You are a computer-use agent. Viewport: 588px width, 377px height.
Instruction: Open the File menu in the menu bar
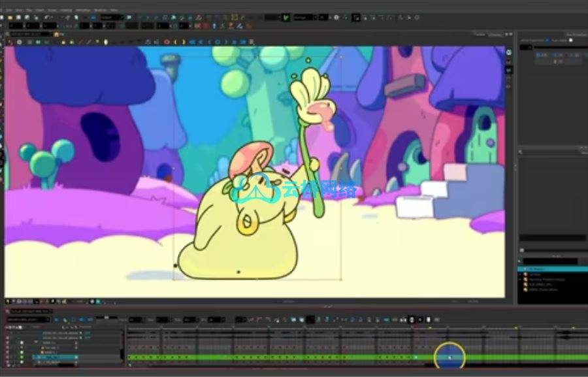pos(8,10)
